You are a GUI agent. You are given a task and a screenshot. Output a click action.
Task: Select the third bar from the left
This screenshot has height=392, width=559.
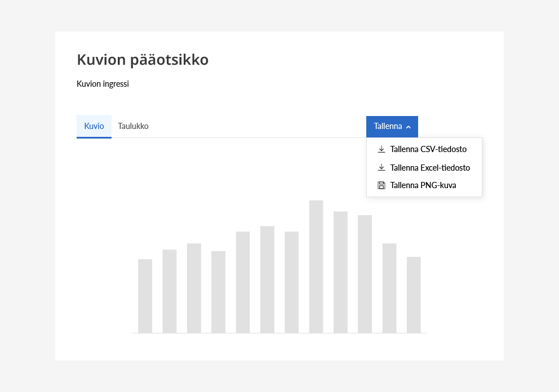(x=194, y=288)
